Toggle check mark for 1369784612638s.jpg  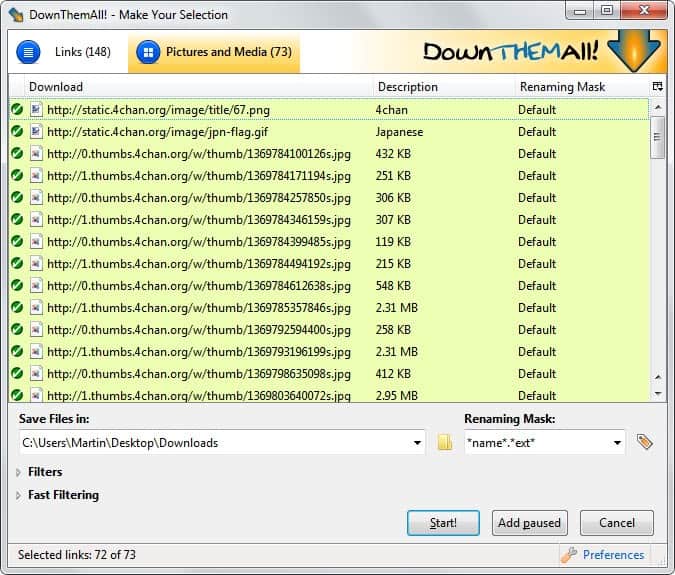[17, 285]
